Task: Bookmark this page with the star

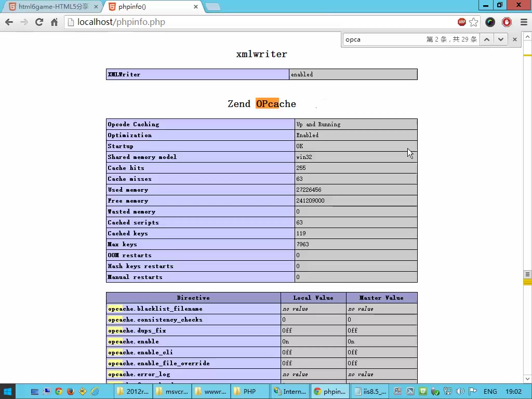Action: (474, 22)
